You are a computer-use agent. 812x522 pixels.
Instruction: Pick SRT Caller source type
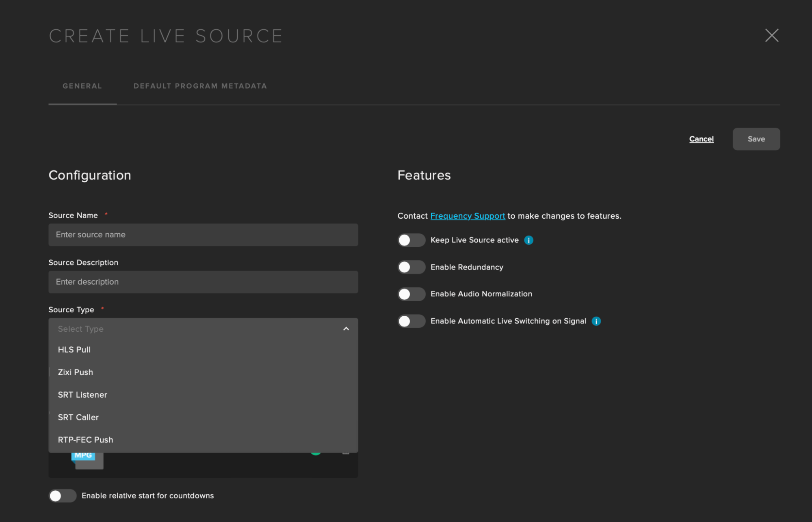point(78,417)
